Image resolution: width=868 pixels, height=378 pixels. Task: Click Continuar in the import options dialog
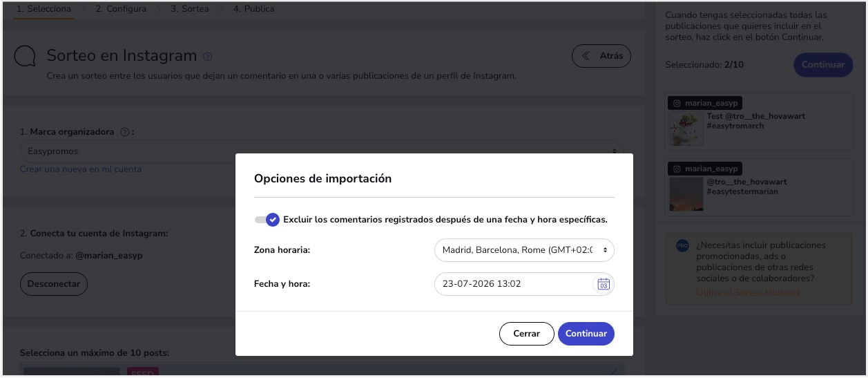point(586,334)
